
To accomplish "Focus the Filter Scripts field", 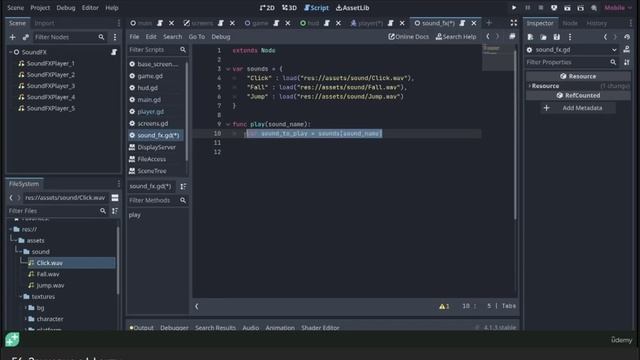I will click(158, 50).
